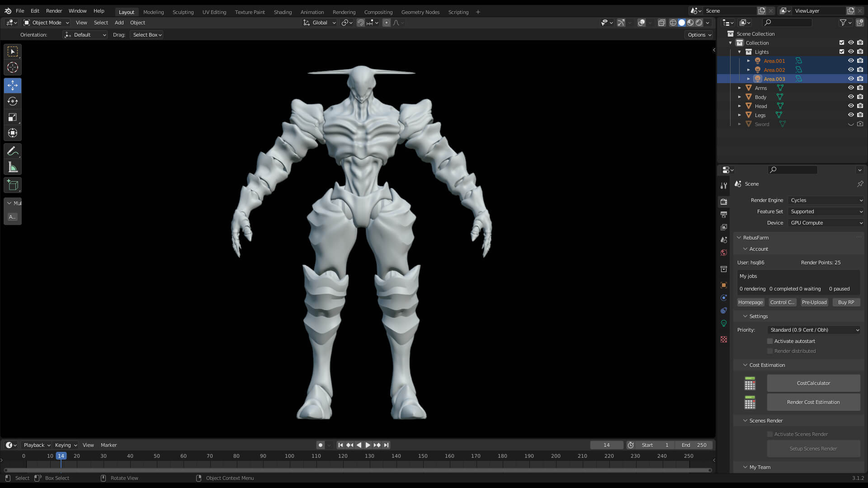868x488 pixels.
Task: Hide the Head object in viewport
Action: [851, 106]
